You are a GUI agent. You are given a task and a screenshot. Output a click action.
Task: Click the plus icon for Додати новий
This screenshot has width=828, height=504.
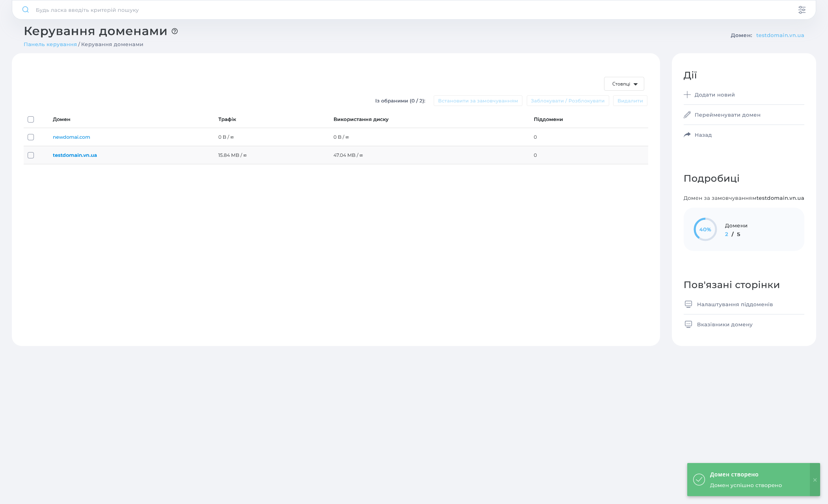pos(687,95)
